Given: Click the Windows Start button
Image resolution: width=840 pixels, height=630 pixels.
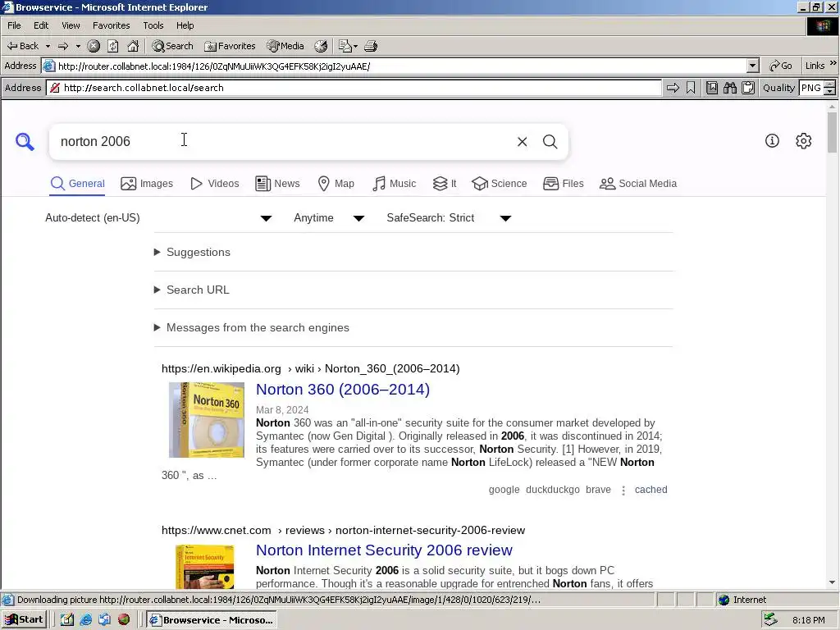Looking at the screenshot, I should 24,620.
